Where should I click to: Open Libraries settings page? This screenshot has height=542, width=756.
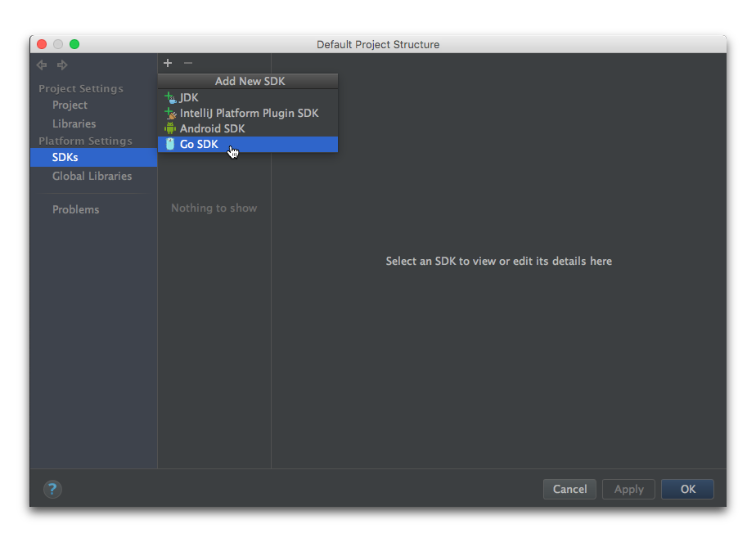(74, 123)
